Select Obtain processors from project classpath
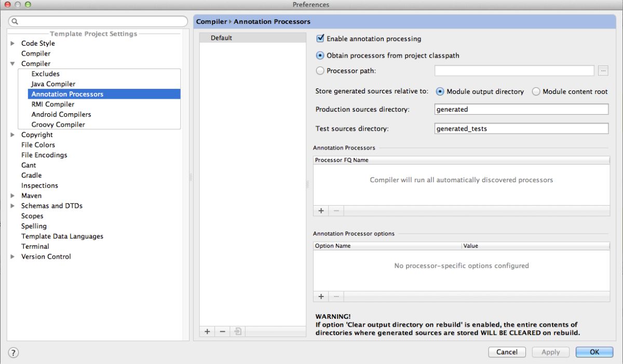623x364 pixels. click(x=320, y=56)
